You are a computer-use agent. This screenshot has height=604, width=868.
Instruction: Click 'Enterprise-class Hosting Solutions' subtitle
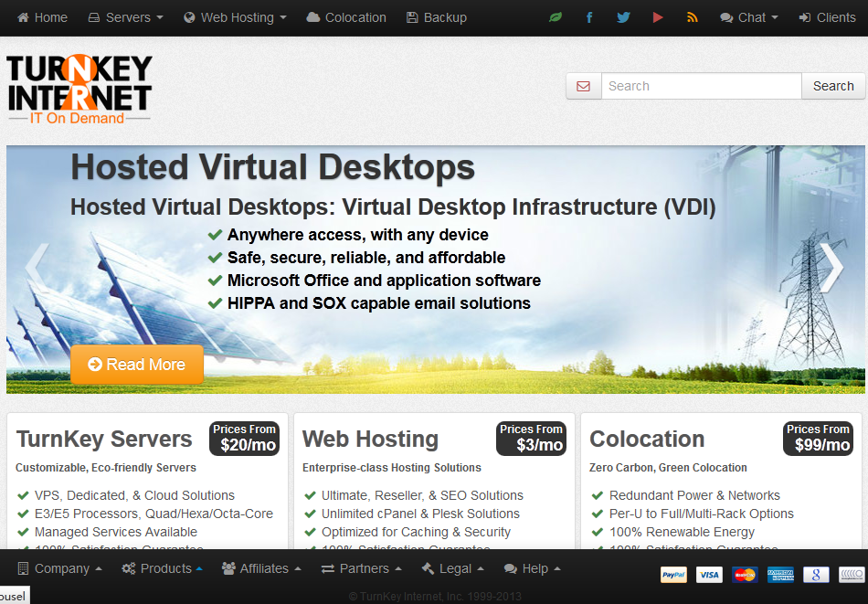tap(391, 468)
